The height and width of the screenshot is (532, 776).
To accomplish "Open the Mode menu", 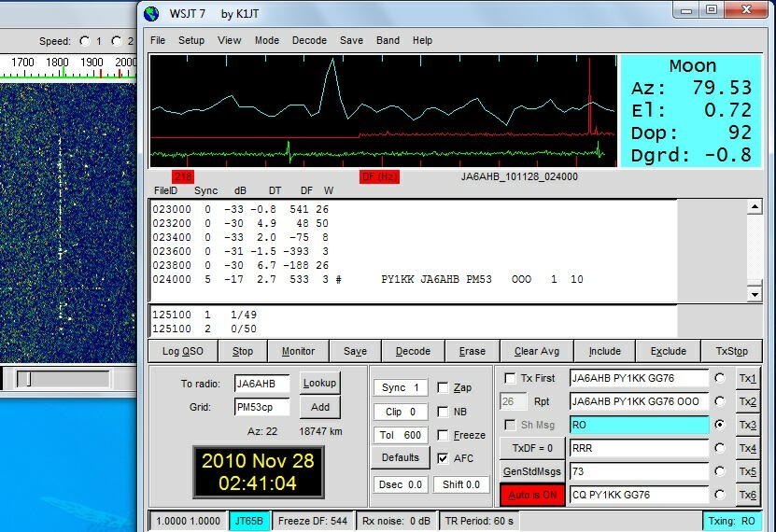I will pyautogui.click(x=266, y=40).
